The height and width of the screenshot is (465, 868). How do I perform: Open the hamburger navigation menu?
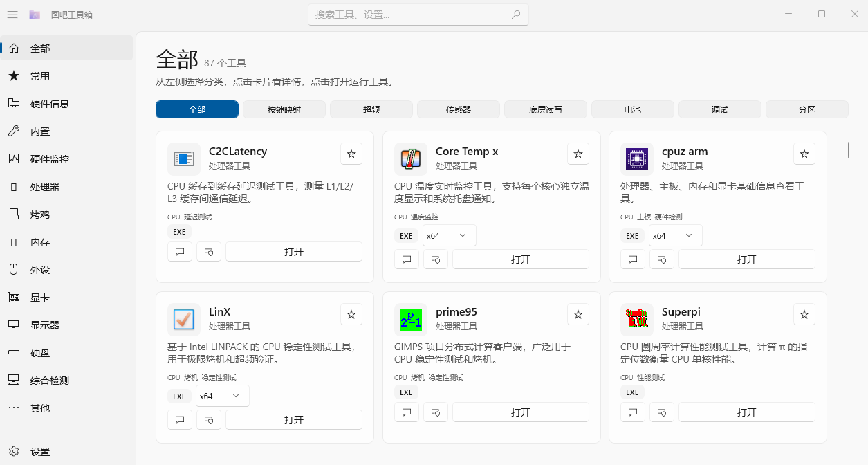click(12, 15)
